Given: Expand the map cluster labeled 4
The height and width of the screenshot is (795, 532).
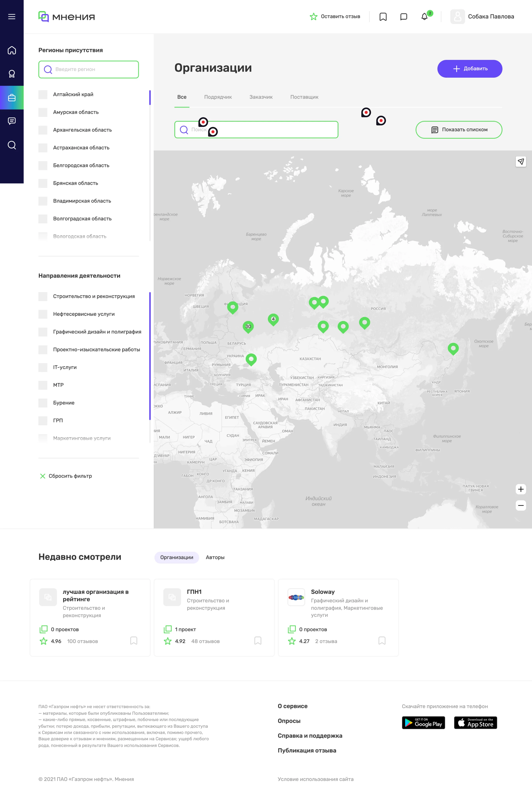Looking at the screenshot, I should tap(273, 319).
